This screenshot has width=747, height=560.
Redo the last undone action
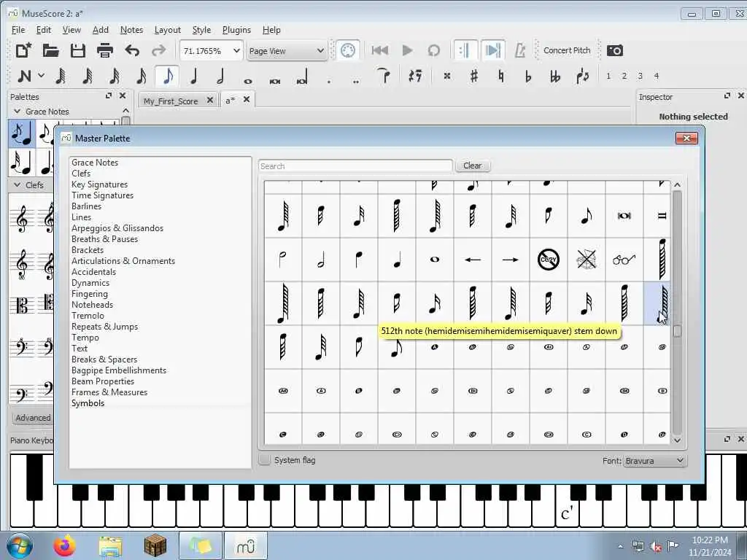tap(158, 50)
